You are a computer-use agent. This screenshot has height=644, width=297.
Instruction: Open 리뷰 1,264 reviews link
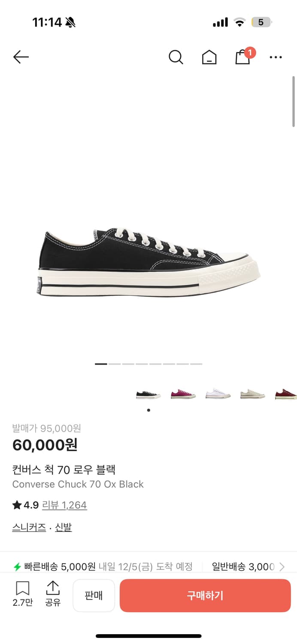[64, 505]
